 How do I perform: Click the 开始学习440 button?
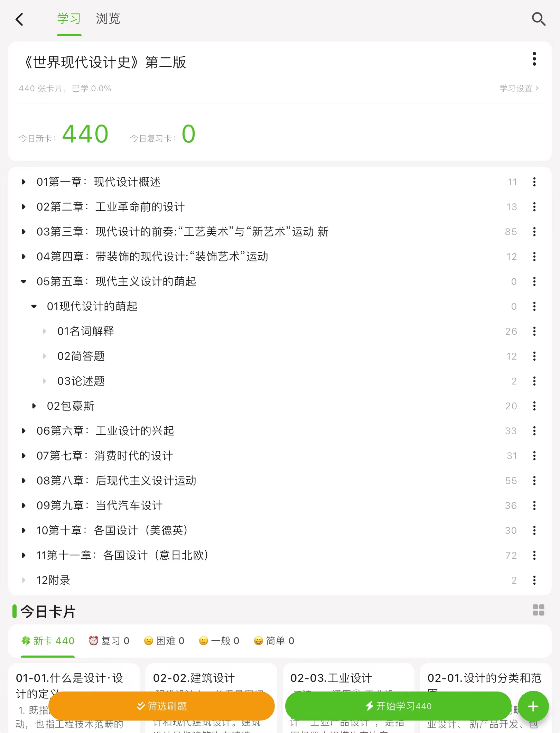click(398, 706)
